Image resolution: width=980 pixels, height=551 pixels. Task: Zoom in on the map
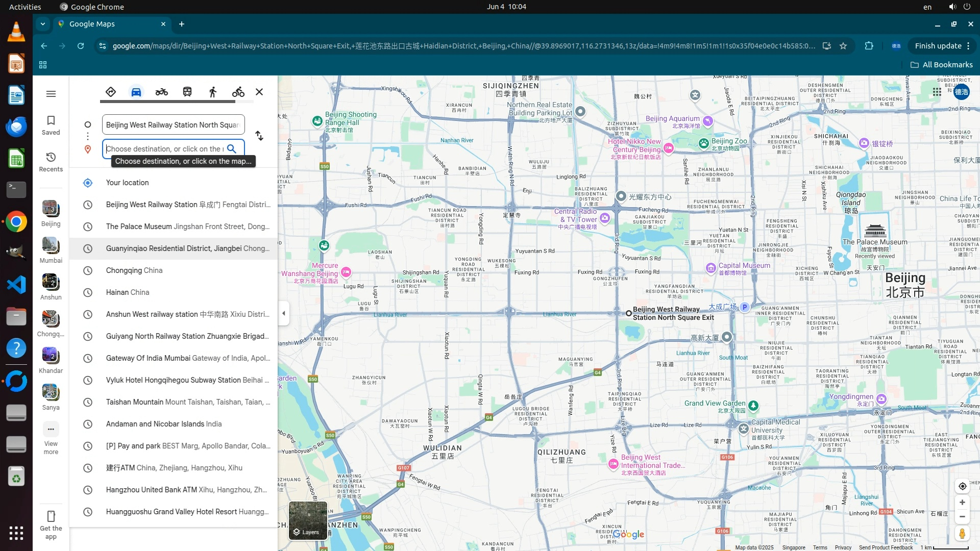tap(962, 503)
